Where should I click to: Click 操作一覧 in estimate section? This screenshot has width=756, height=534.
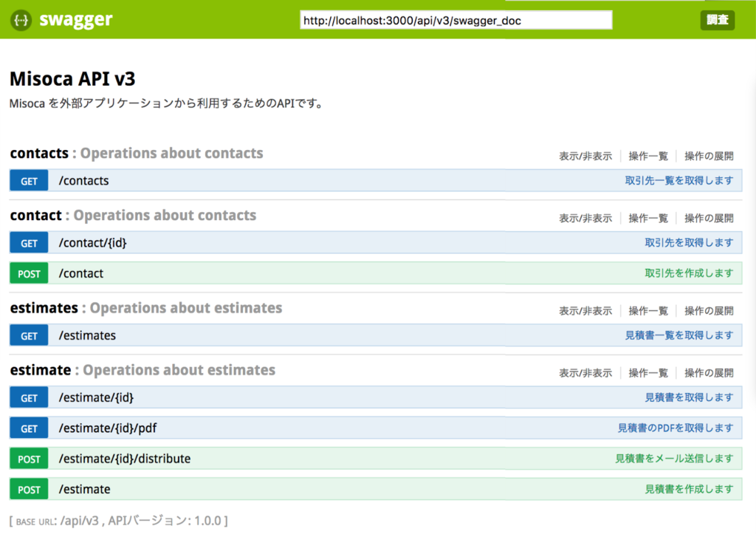648,373
